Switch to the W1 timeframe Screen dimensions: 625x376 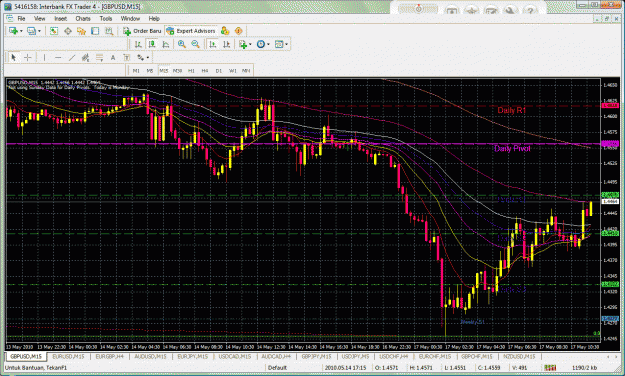pyautogui.click(x=232, y=71)
